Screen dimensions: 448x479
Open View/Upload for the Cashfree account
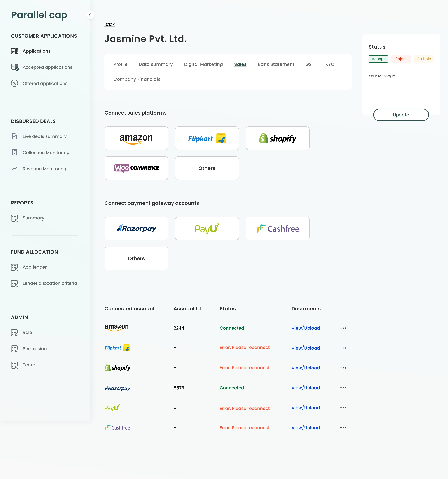coord(306,428)
